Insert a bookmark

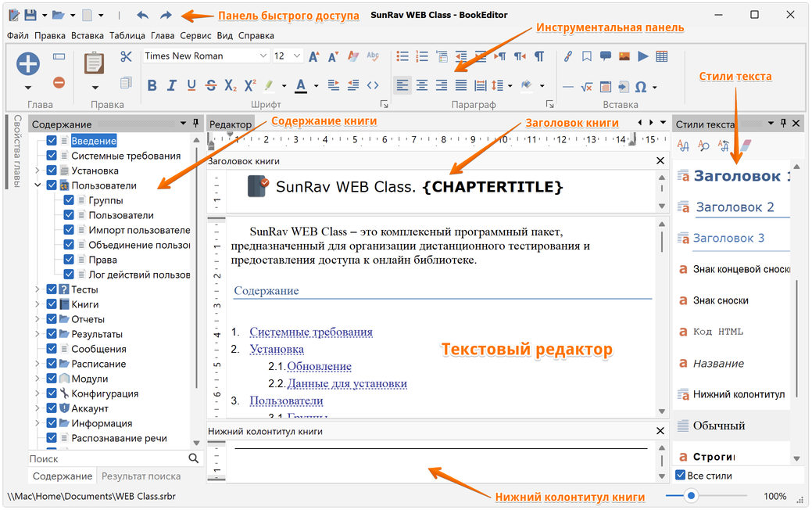click(x=587, y=56)
